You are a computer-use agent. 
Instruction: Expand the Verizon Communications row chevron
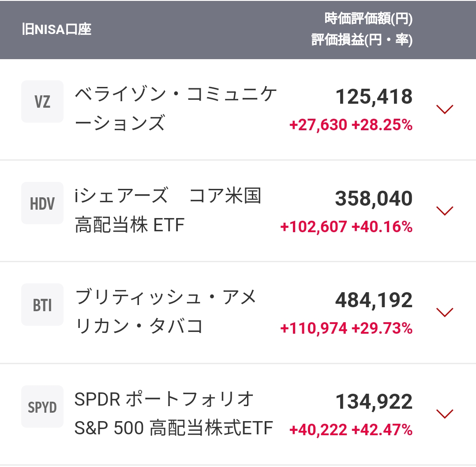[444, 109]
